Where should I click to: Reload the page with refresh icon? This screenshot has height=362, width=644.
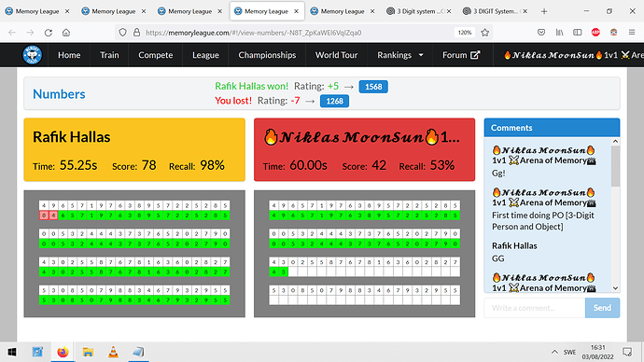click(x=48, y=33)
